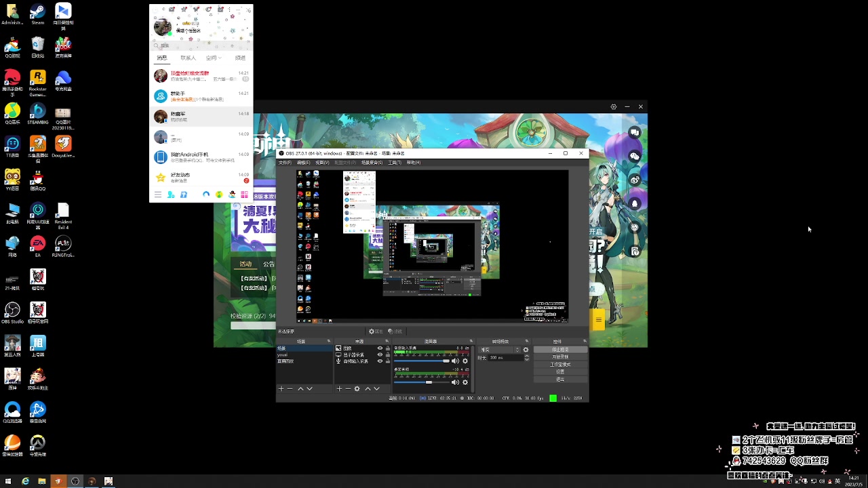
Task: Open the Edit (编辑) menu in OBS
Action: (303, 163)
